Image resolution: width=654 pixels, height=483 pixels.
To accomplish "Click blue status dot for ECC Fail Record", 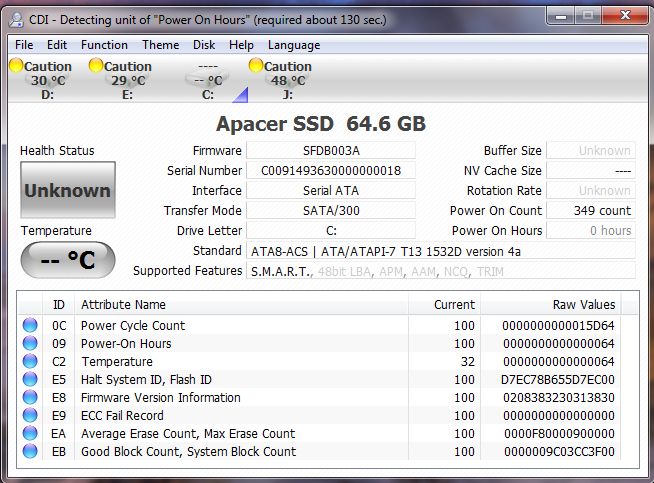I will click(x=30, y=415).
